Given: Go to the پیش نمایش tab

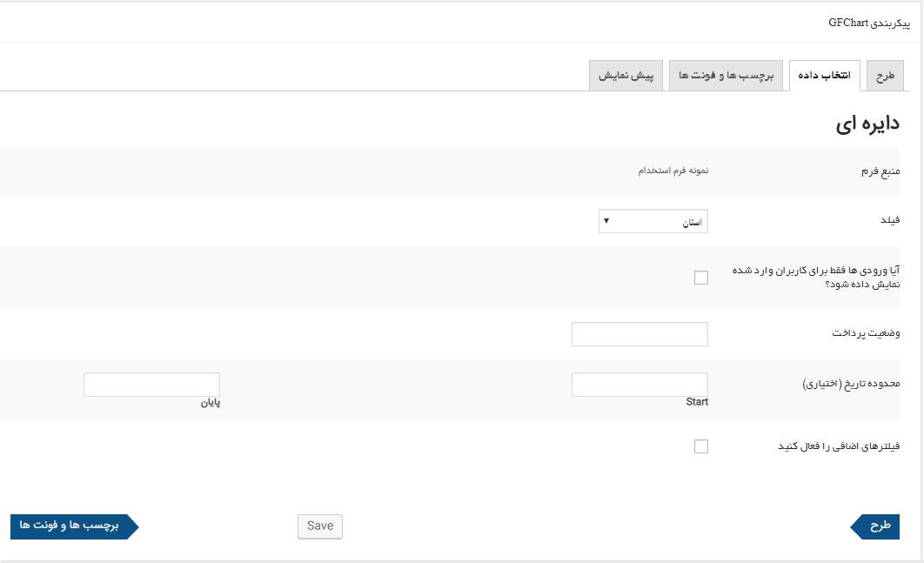Looking at the screenshot, I should coord(626,76).
